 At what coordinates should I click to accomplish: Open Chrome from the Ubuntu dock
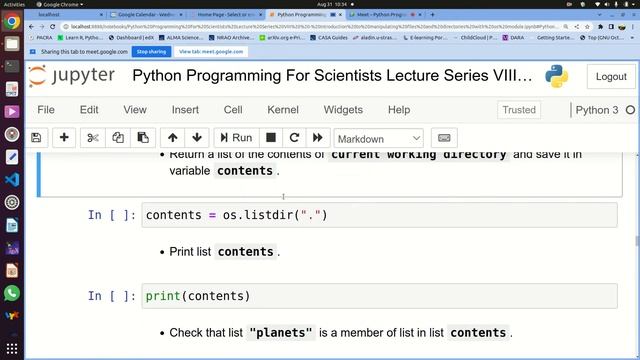coord(12,21)
